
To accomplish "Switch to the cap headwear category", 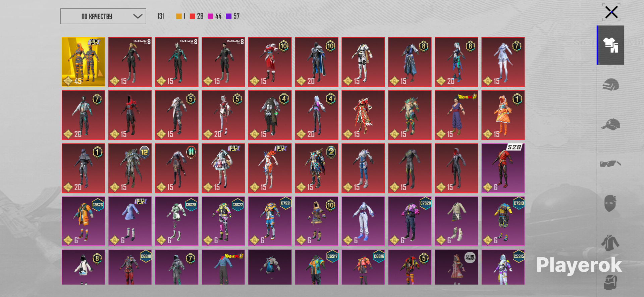I will click(x=610, y=124).
